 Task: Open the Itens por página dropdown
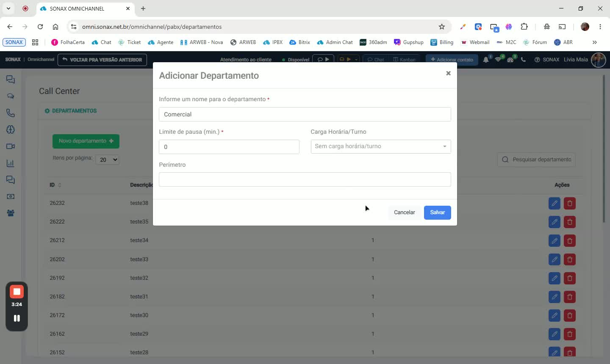pos(108,160)
